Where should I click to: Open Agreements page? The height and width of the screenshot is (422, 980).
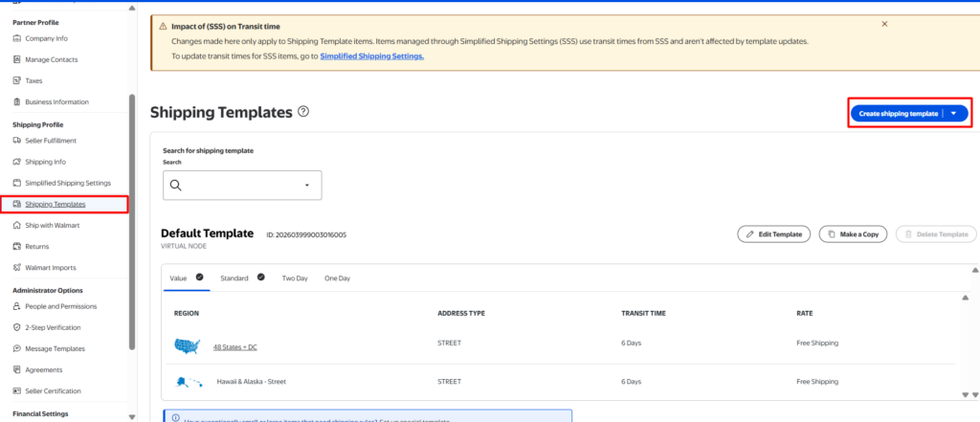44,370
